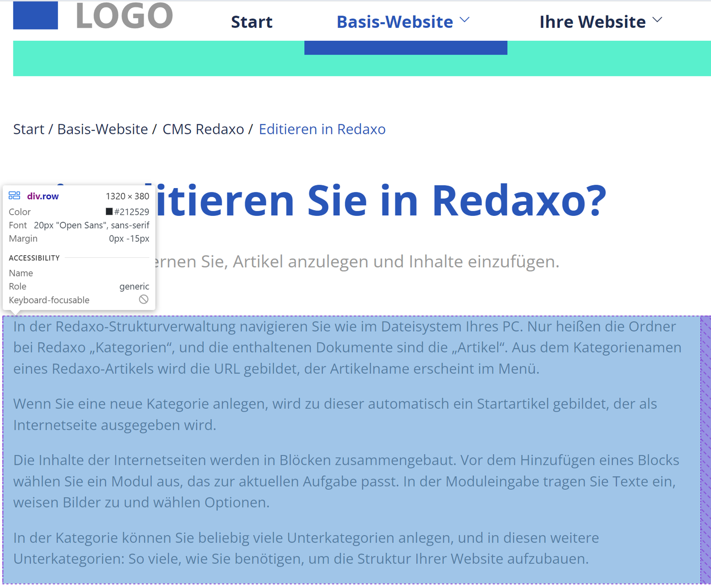Click the blue LOGO square icon
The width and height of the screenshot is (711, 588).
point(35,16)
